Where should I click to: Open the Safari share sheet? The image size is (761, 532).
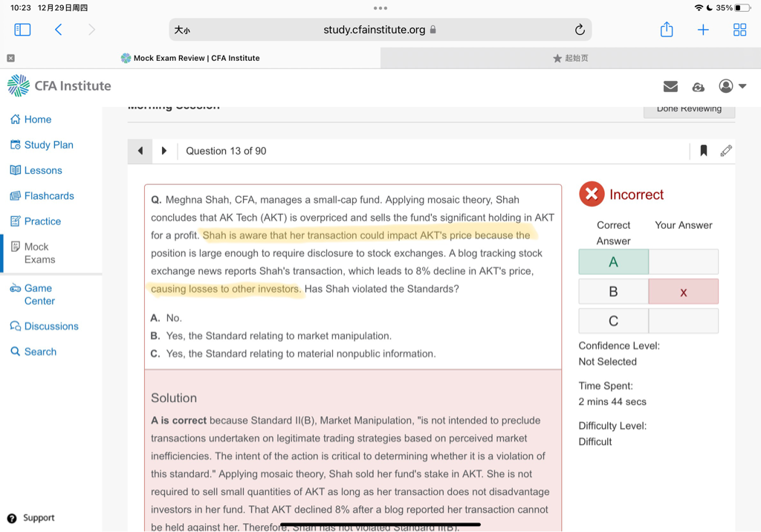[x=667, y=30]
